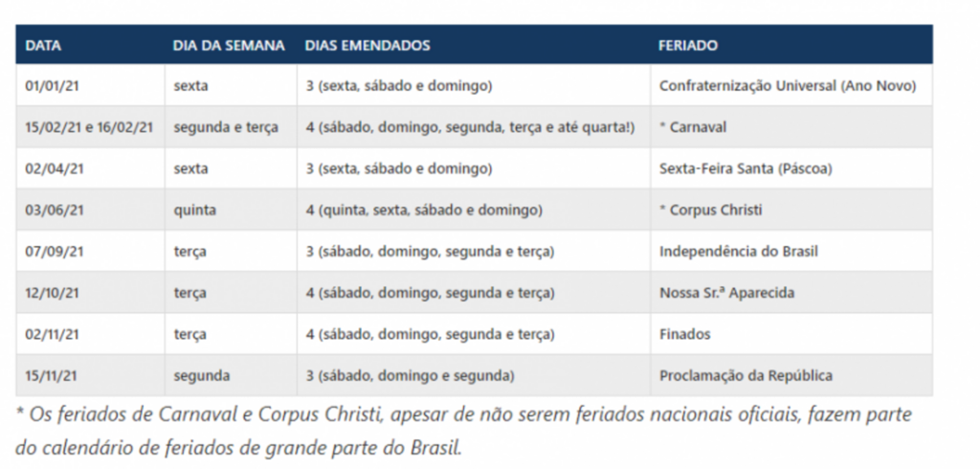
Task: Click Nossa Sr.ª Aparecida cell
Action: [x=791, y=292]
